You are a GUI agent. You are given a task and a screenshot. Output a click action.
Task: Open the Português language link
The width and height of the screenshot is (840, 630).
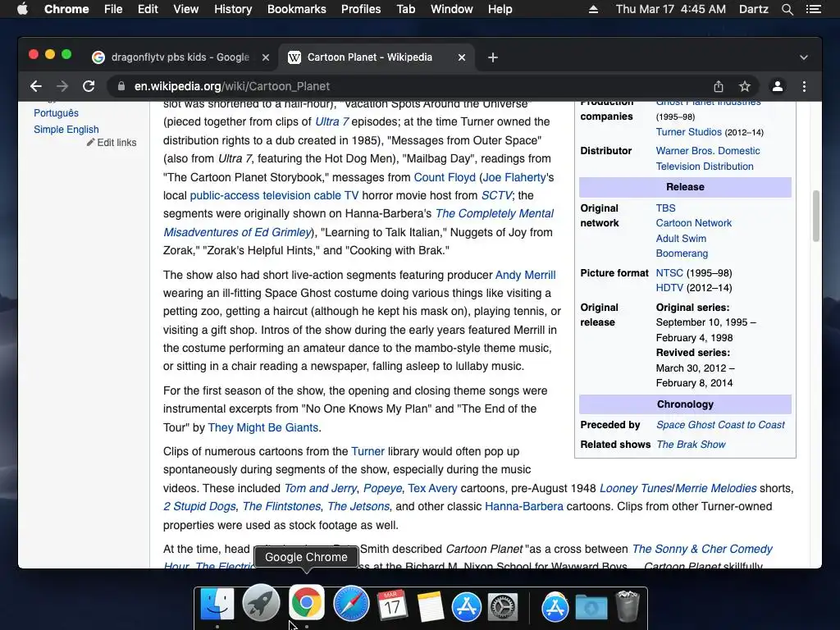[x=57, y=113]
